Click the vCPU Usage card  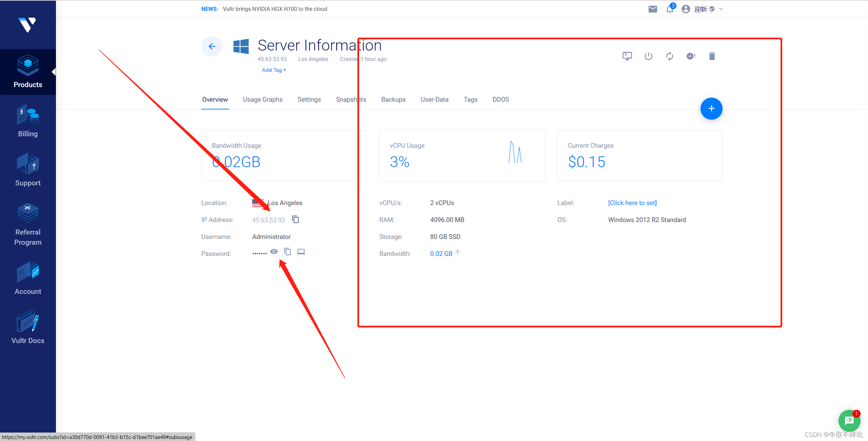pyautogui.click(x=462, y=156)
